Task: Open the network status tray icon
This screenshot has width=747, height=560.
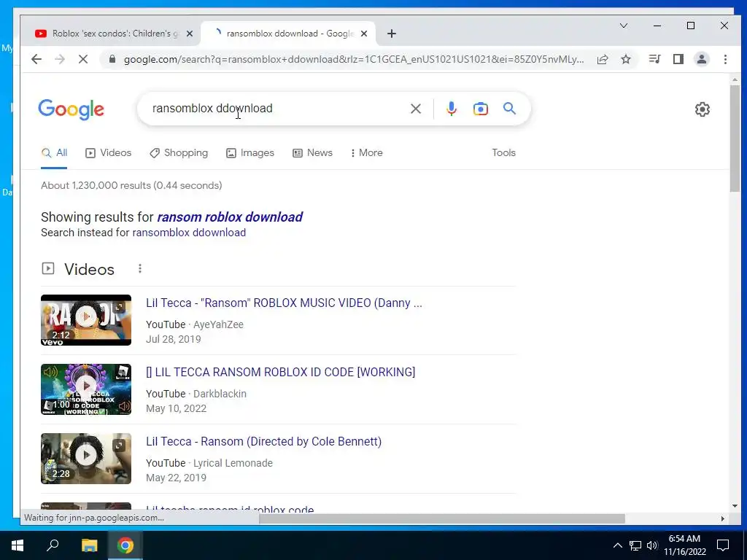Action: (635, 545)
